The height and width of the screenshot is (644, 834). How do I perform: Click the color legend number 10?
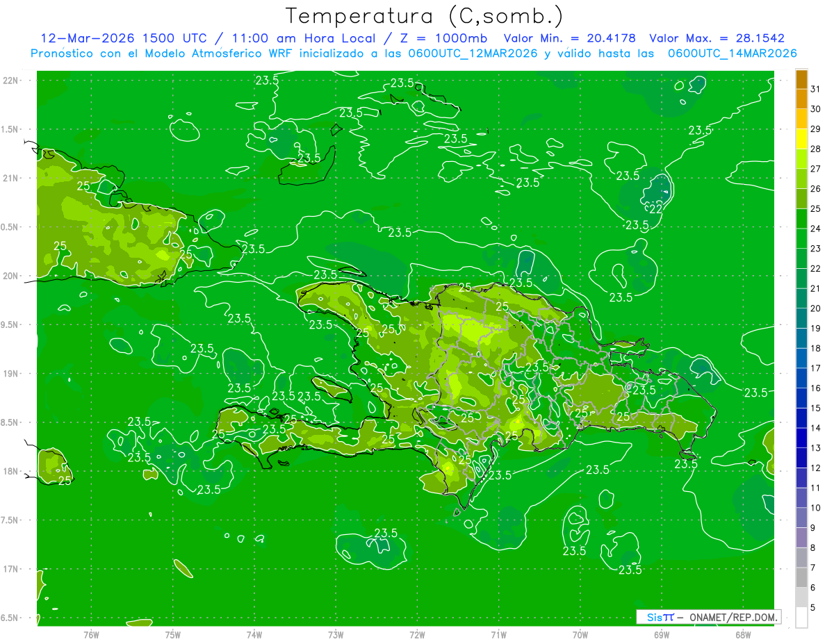point(816,508)
